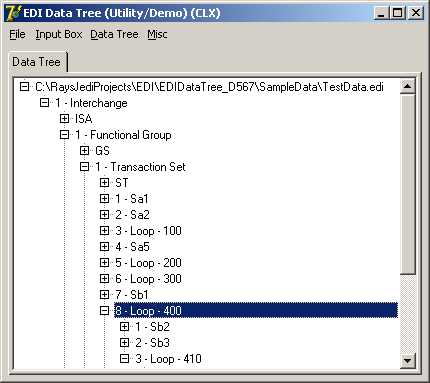Select the '1 - Interchange' tree row
The width and height of the screenshot is (430, 383).
91,103
